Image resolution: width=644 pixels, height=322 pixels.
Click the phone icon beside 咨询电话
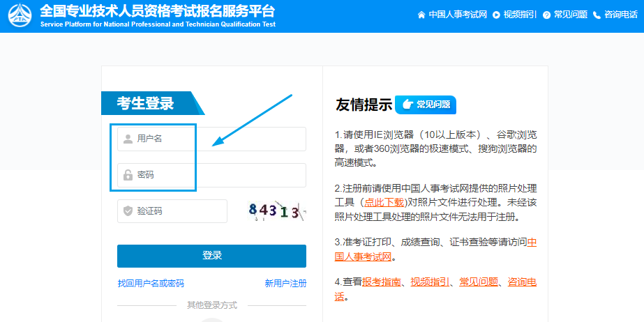(597, 15)
